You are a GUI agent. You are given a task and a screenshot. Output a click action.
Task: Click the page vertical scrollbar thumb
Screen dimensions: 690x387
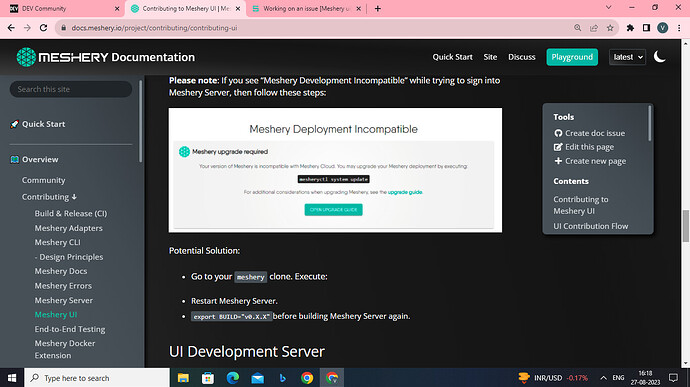tap(686, 226)
